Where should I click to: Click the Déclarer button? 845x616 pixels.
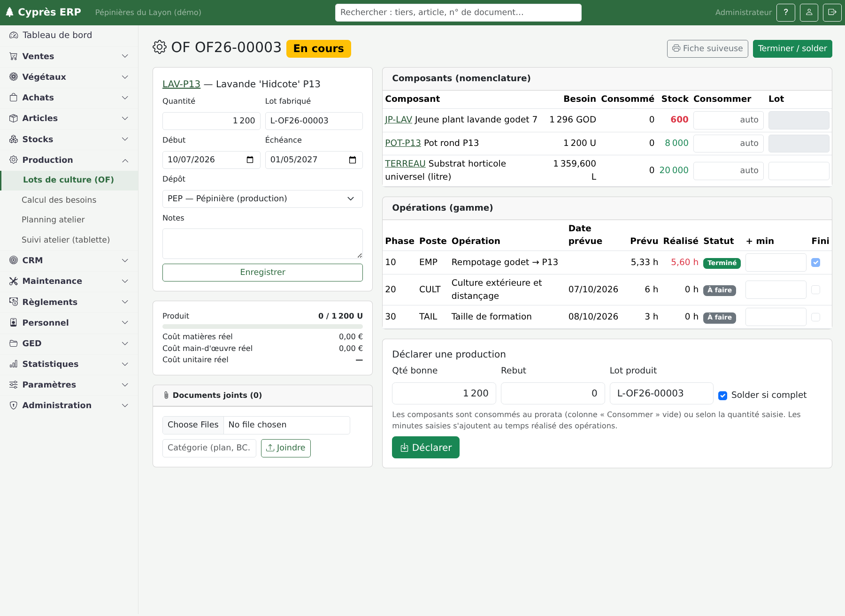pos(426,448)
